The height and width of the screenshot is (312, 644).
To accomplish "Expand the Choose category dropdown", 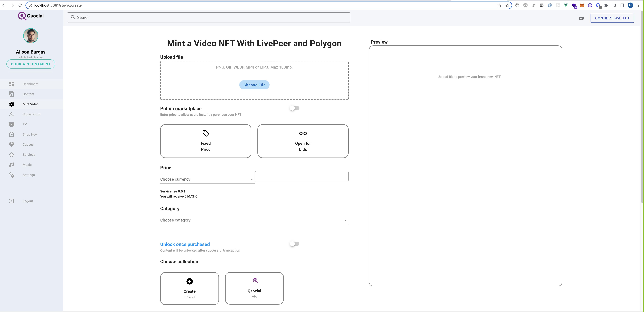I will click(254, 220).
